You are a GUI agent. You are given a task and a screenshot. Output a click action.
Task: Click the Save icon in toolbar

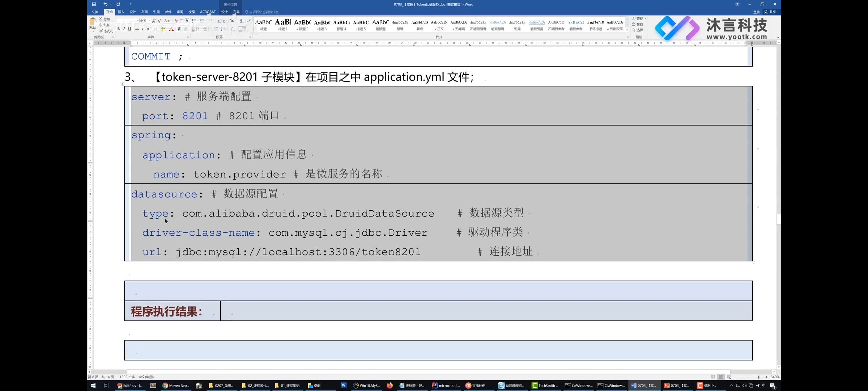94,4
